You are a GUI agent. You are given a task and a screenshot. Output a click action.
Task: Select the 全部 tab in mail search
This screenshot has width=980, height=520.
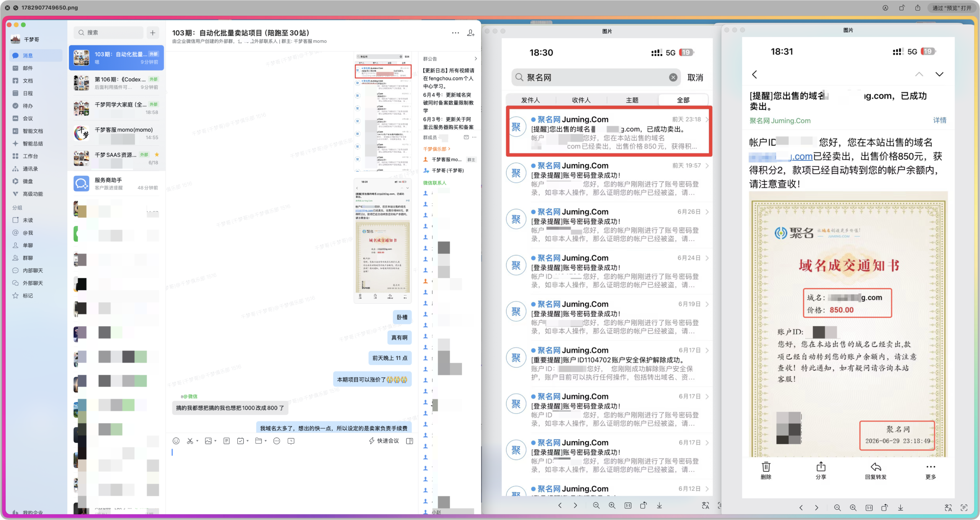point(683,100)
